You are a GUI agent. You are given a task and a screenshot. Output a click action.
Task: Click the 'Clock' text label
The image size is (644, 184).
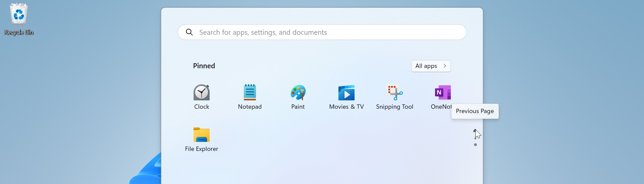(x=202, y=107)
